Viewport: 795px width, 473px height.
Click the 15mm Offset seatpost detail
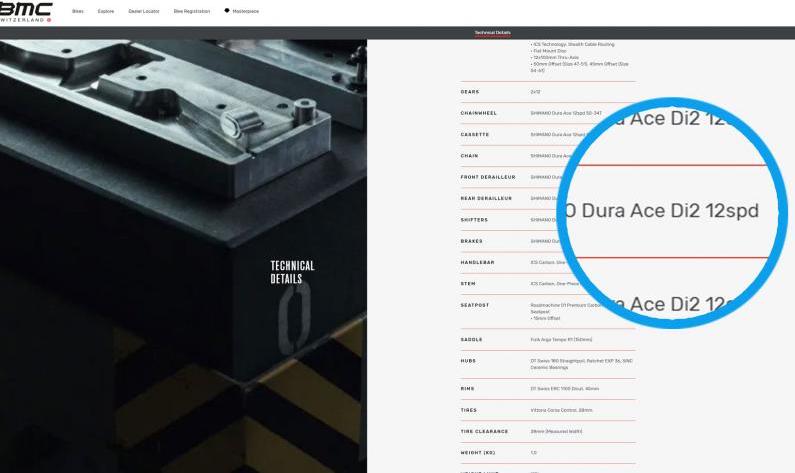pyautogui.click(x=546, y=318)
